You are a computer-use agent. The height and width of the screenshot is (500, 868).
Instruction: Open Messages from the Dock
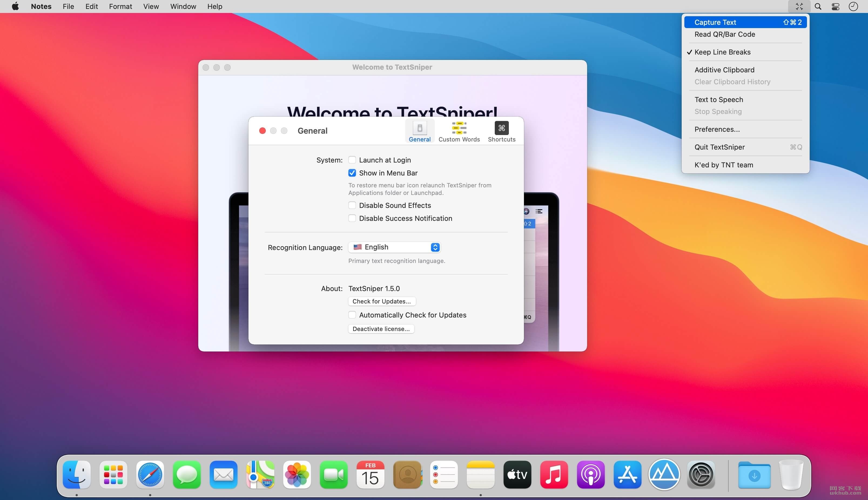(x=187, y=475)
